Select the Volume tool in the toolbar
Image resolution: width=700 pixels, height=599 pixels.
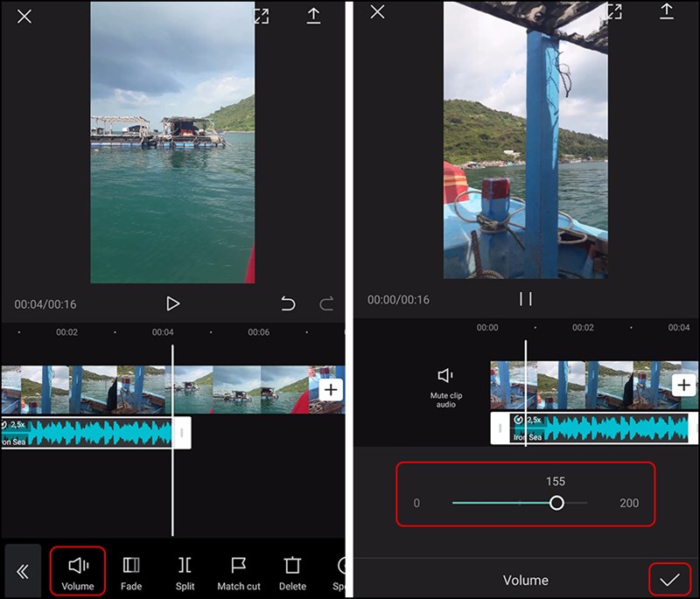point(78,570)
